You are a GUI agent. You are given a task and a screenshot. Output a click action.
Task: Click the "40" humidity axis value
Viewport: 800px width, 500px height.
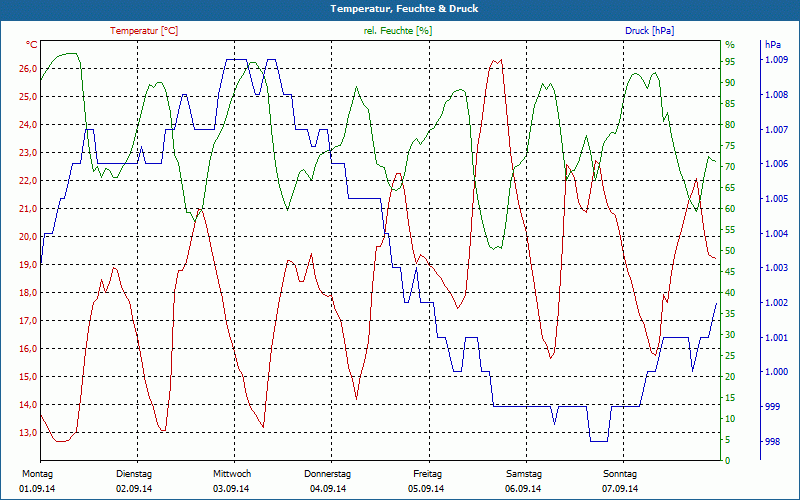tap(730, 293)
